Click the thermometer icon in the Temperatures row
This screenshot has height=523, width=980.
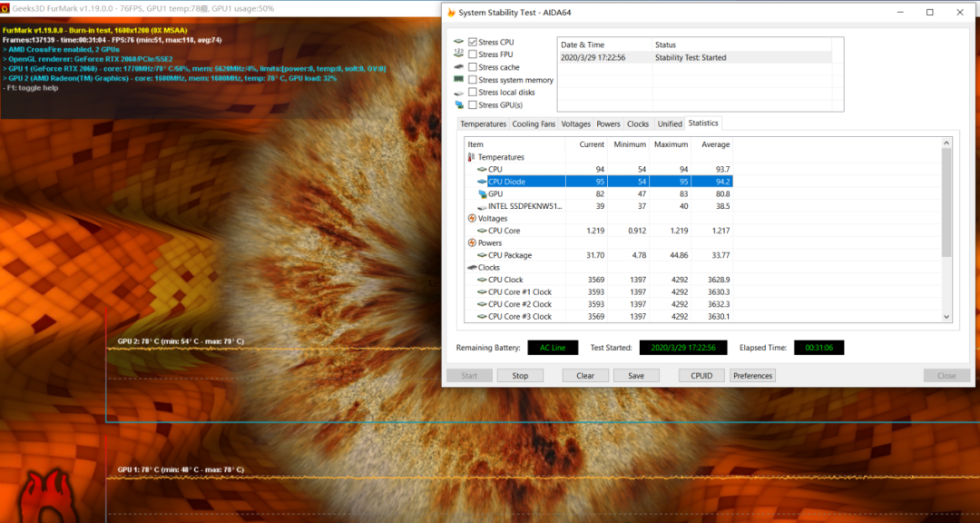click(x=472, y=157)
